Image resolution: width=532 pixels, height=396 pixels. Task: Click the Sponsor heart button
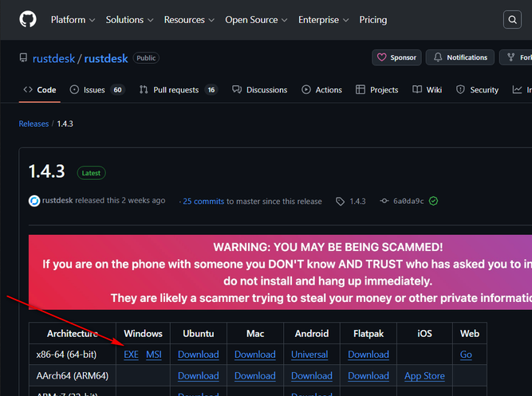[x=396, y=57]
